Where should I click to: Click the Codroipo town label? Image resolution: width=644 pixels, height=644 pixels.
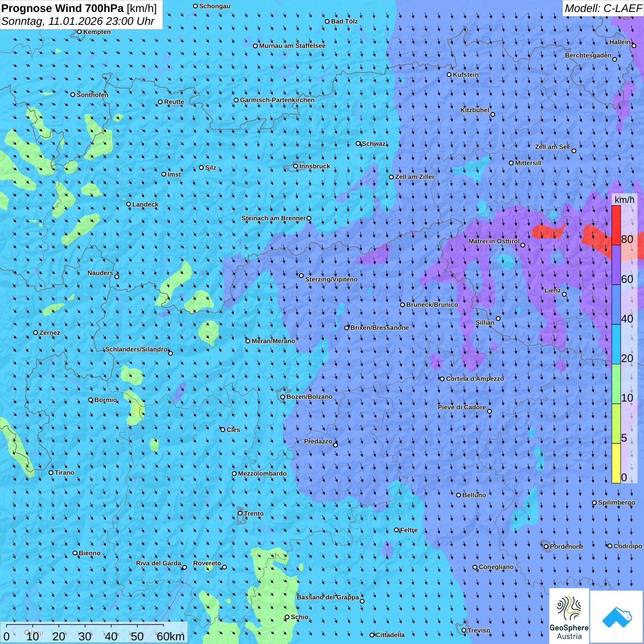click(627, 546)
